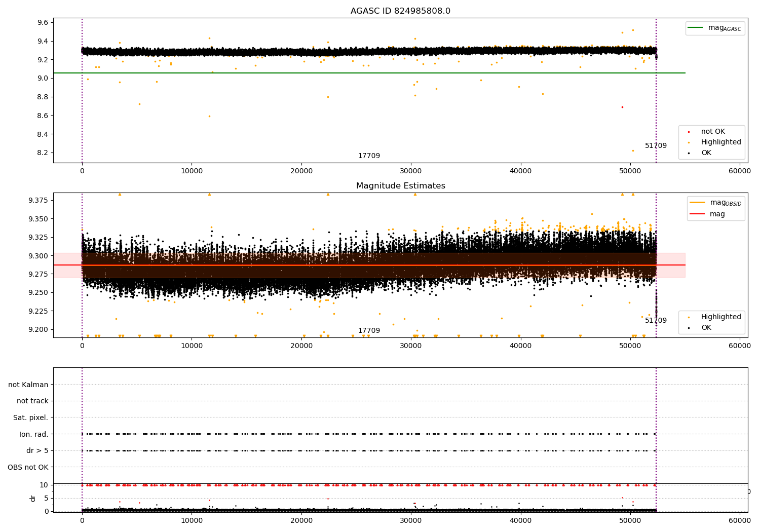Click the 'not track' y-axis label
Image resolution: width=760 pixels, height=532 pixels.
[32, 401]
